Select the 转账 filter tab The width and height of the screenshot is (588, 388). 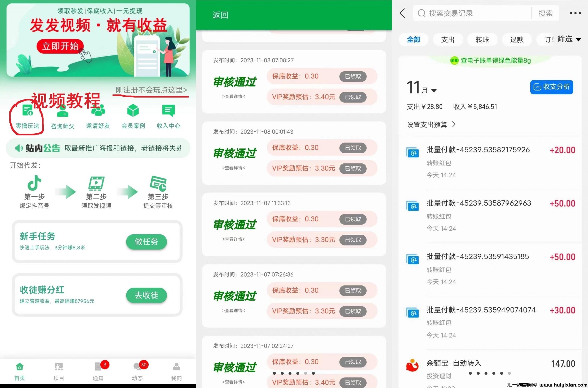tap(482, 40)
